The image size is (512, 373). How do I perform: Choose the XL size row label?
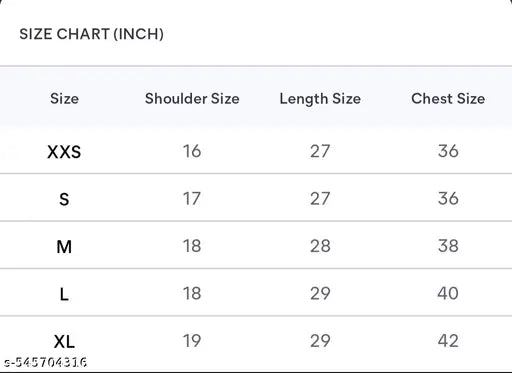[x=64, y=342]
